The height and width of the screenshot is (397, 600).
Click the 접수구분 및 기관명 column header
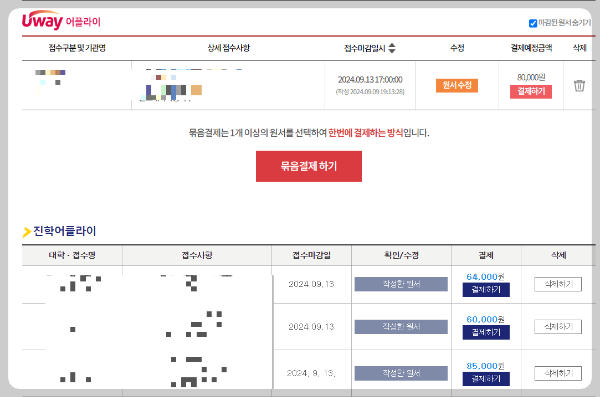pos(77,48)
